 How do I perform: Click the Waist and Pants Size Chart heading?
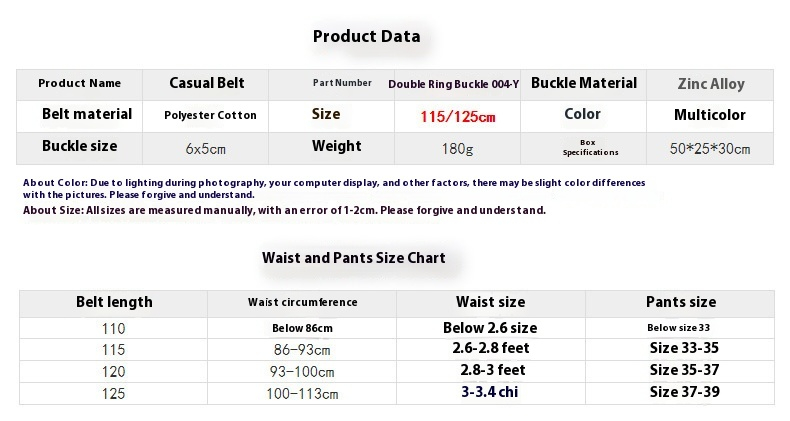click(353, 258)
